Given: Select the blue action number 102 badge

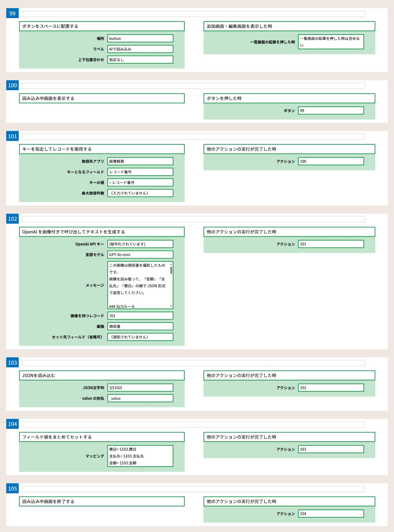Looking at the screenshot, I should [x=12, y=219].
